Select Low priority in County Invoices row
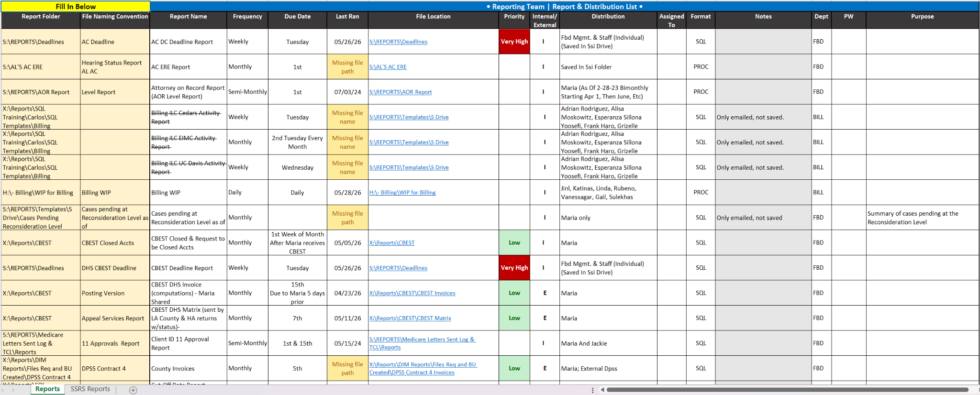Screen dimensions: 980x395 point(514,368)
